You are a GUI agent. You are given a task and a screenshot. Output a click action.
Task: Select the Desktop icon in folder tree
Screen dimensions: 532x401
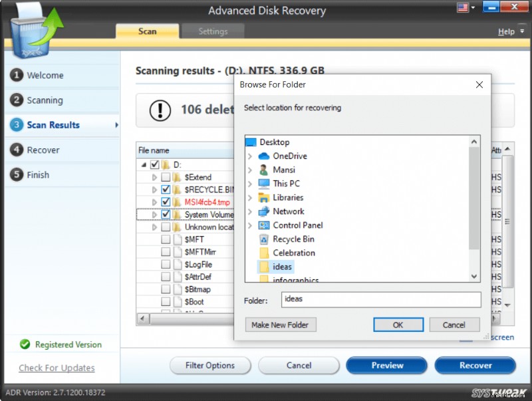tap(251, 142)
